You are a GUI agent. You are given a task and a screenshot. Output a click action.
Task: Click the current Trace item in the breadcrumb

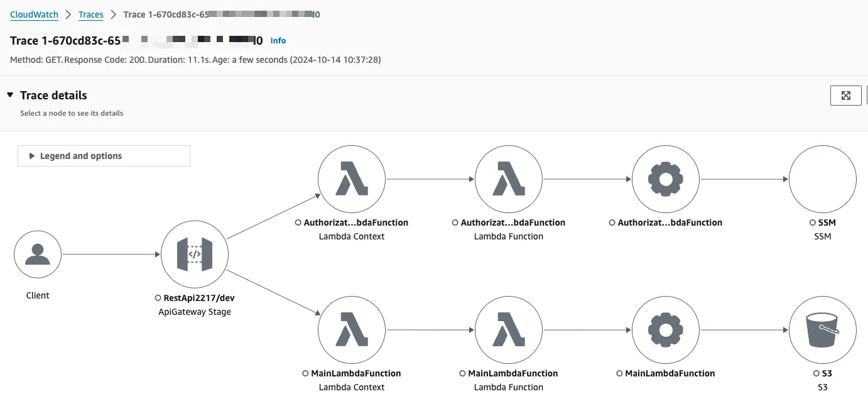[222, 14]
